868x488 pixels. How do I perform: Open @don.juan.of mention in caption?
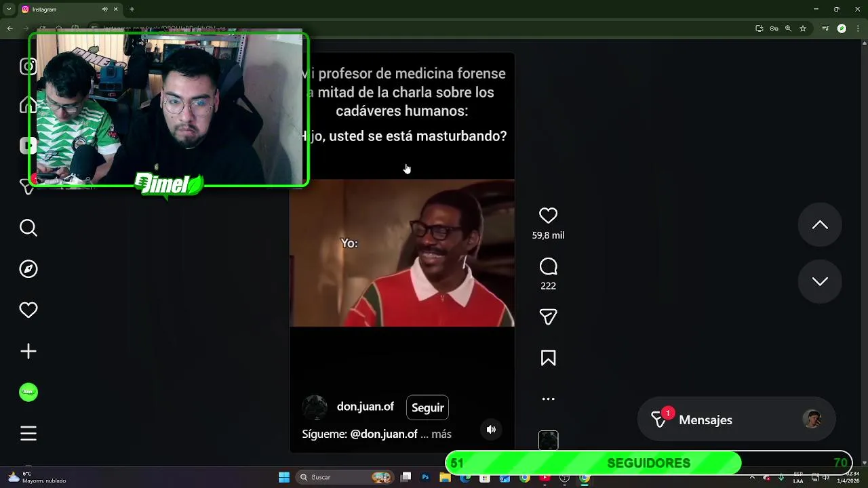(x=384, y=434)
